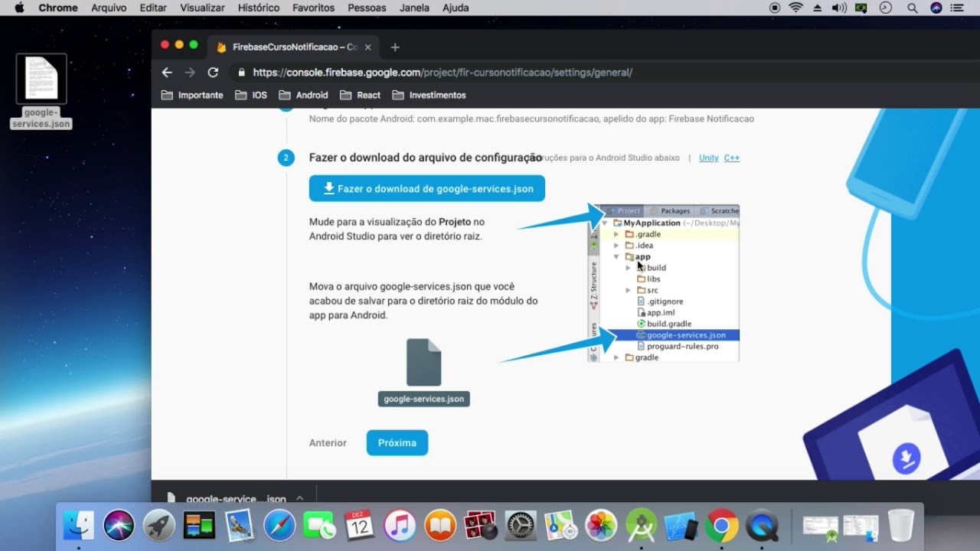Screen dimensions: 980x551
Task: Open the Histórico menu
Action: [x=259, y=8]
